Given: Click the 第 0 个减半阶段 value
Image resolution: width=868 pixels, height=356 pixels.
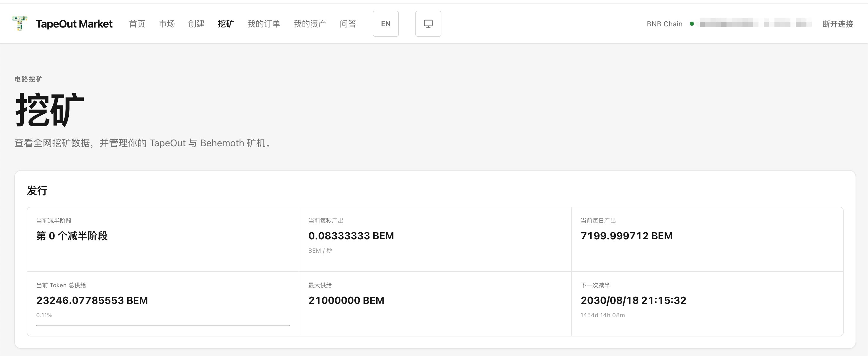Looking at the screenshot, I should 72,236.
